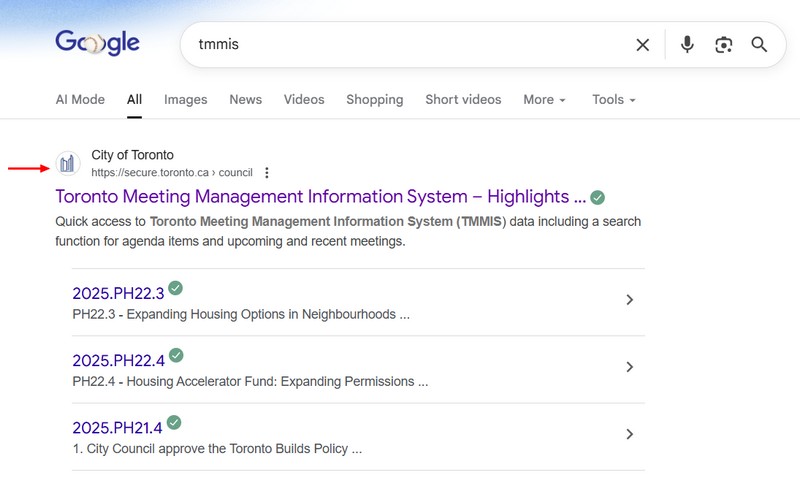Open Google Lens image search
Viewport: 800px width, 481px height.
[723, 45]
